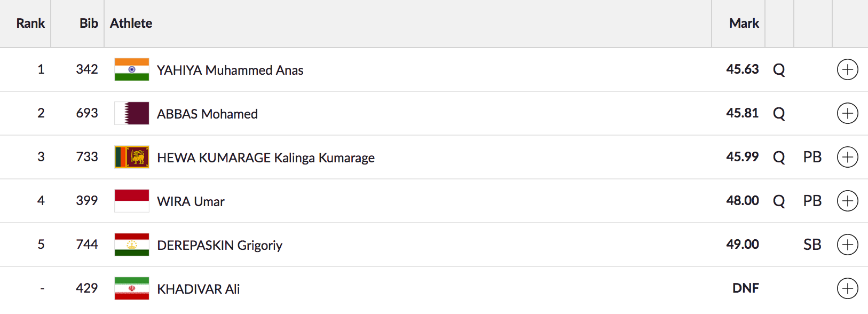
Task: Open plus icon for HEWA KUMARAGE
Action: coord(847,157)
